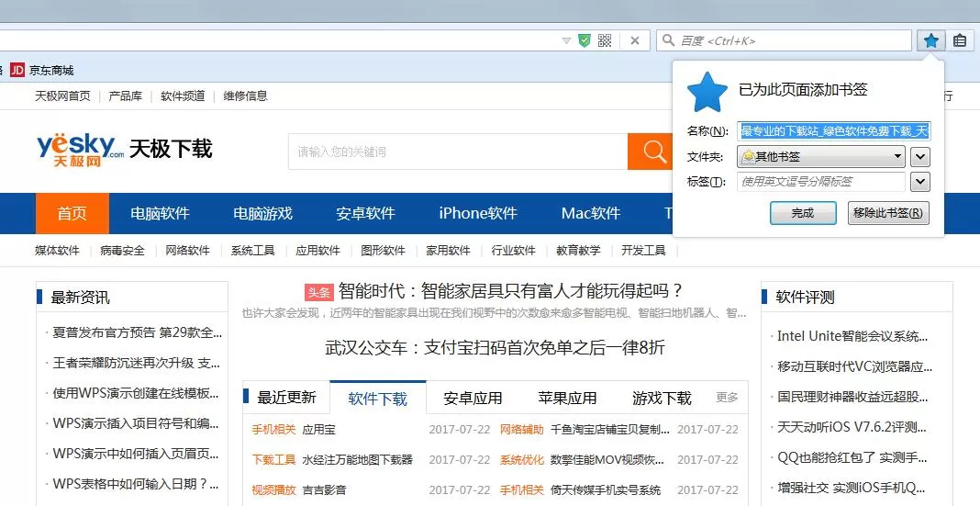The image size is (980, 506).
Task: Switch to 软件下载 tab
Action: (x=377, y=399)
